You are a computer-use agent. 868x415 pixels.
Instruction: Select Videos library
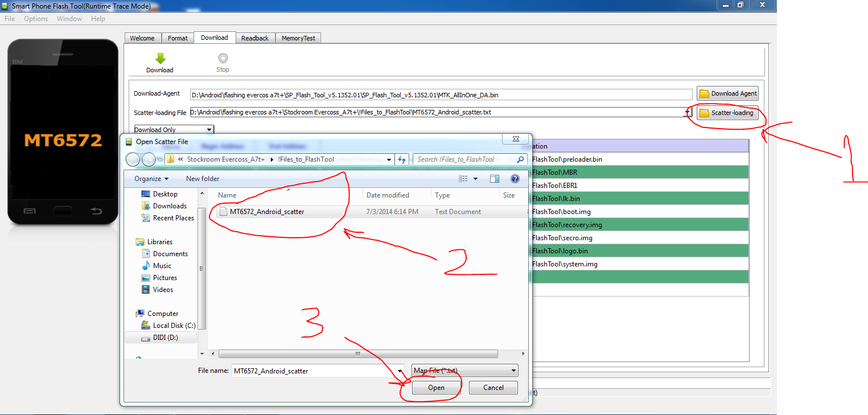163,290
